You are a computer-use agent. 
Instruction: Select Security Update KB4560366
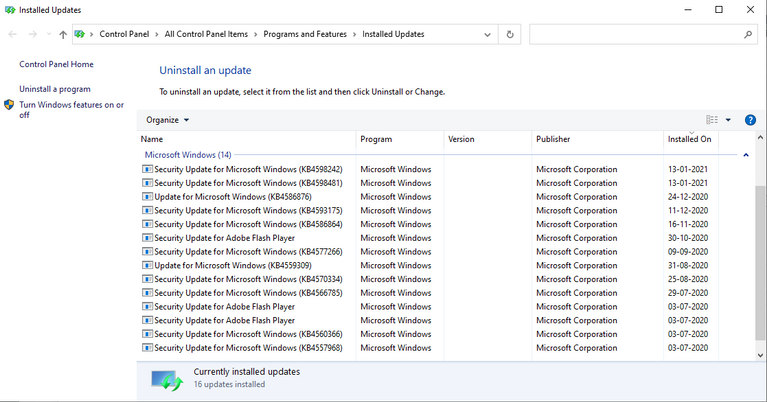tap(248, 334)
